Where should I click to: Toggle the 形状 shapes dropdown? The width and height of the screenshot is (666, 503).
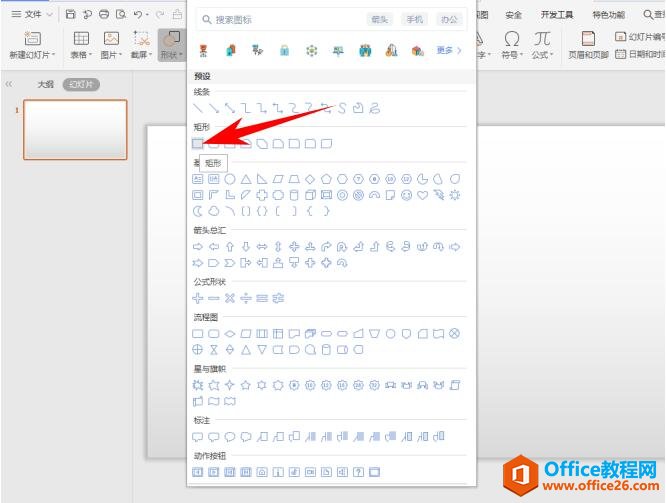172,45
